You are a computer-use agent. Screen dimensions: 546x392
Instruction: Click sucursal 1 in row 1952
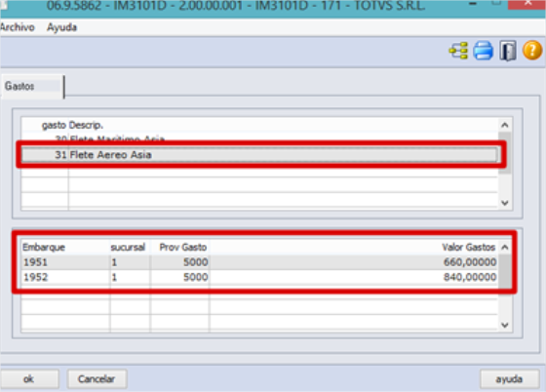click(131, 278)
